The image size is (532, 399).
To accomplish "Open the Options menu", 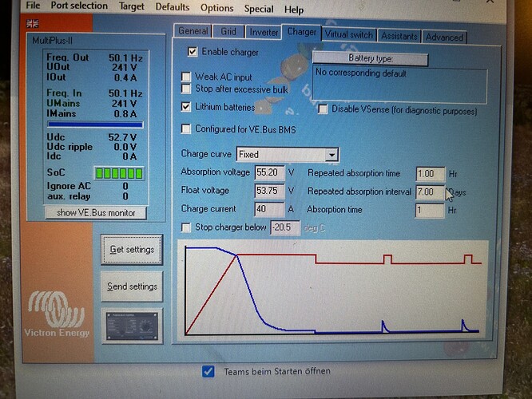I will tap(216, 8).
